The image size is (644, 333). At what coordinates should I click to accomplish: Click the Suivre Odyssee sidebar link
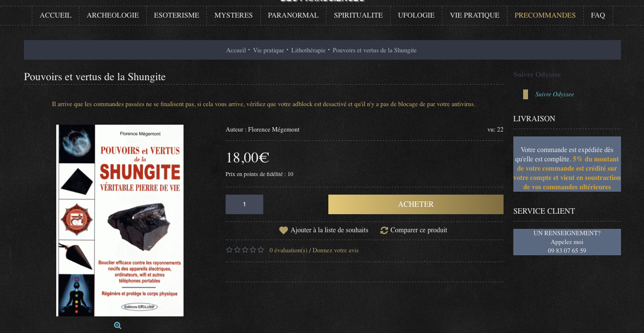tap(554, 94)
